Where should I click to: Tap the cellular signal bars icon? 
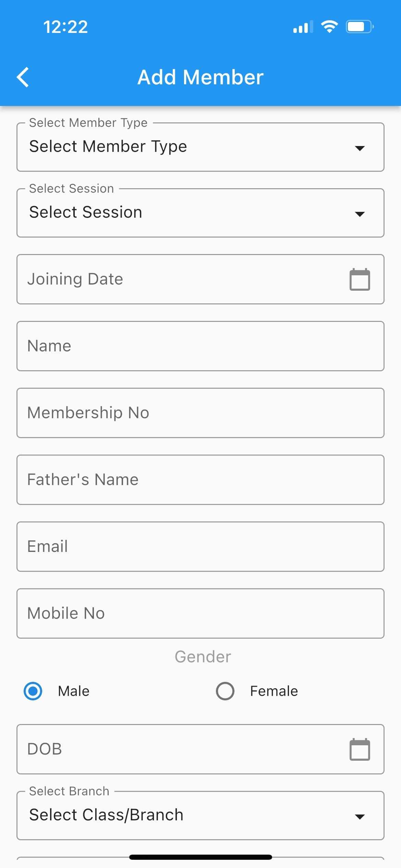coord(303,27)
